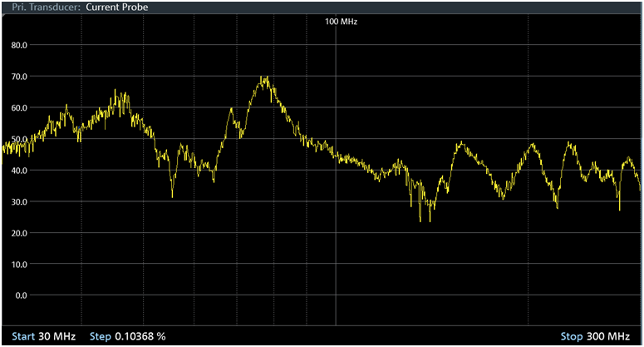The width and height of the screenshot is (644, 347).
Task: Click the 100 MHz vertical gridline on the 20.0 line
Action: [336, 233]
